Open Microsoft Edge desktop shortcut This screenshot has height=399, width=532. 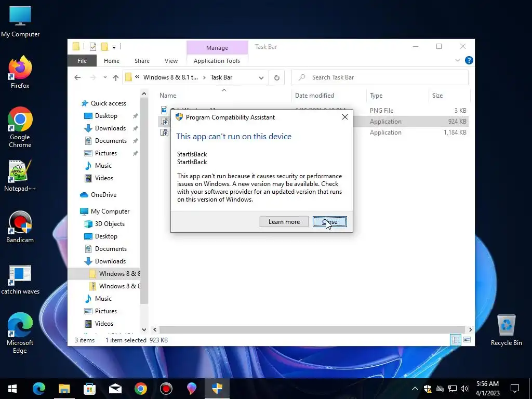tap(20, 333)
